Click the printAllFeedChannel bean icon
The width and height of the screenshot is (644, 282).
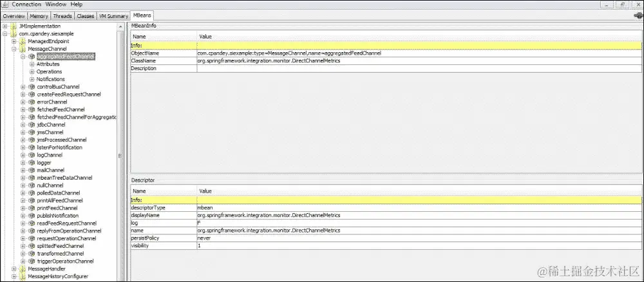coord(32,200)
